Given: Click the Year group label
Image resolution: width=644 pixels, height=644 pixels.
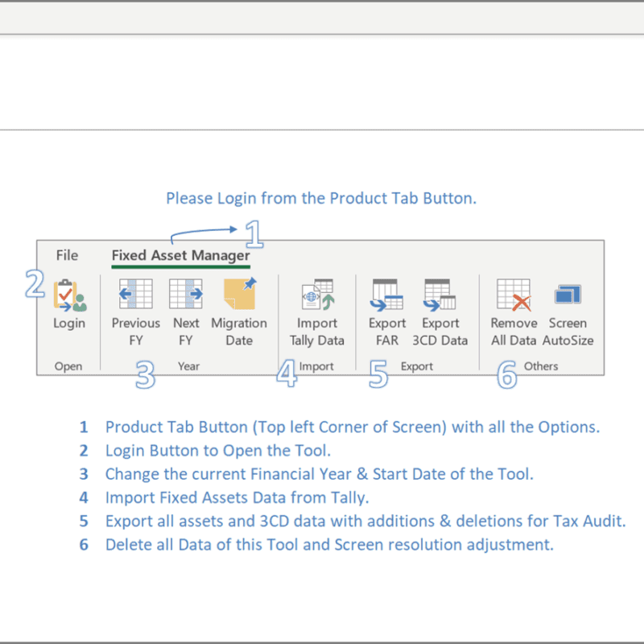Looking at the screenshot, I should [x=188, y=365].
